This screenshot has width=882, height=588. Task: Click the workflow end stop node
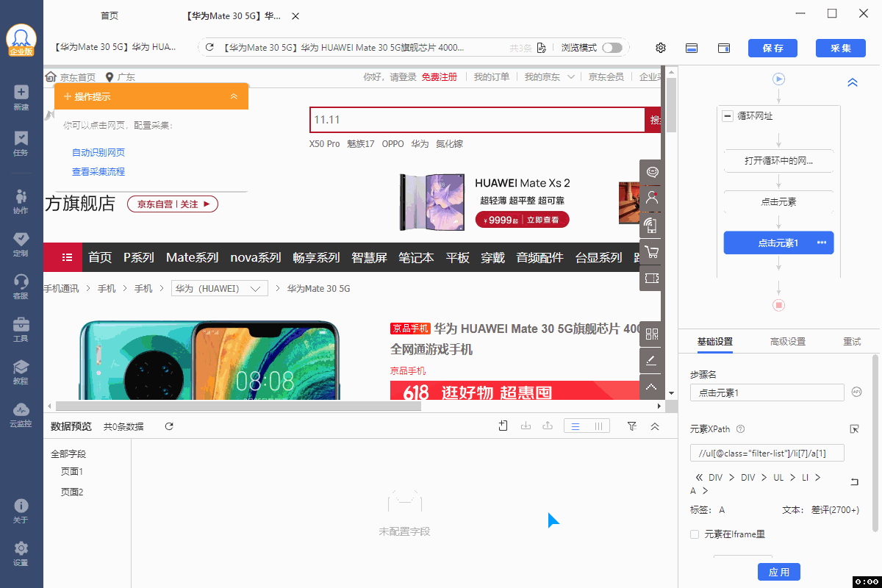tap(779, 304)
